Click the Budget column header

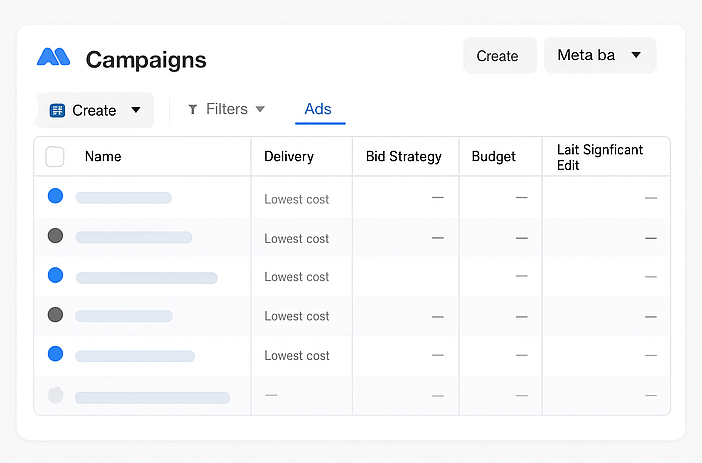coord(494,157)
